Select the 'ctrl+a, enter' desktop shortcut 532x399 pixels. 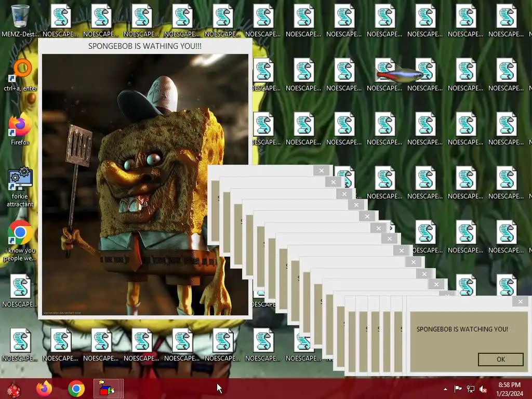click(x=20, y=75)
